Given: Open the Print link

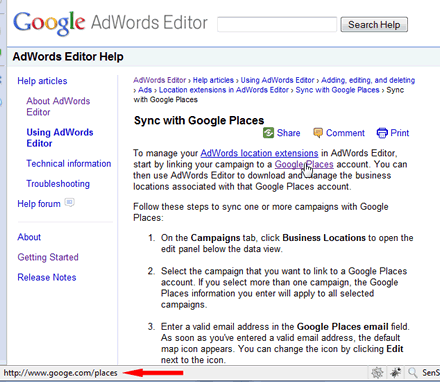Looking at the screenshot, I should (x=400, y=133).
